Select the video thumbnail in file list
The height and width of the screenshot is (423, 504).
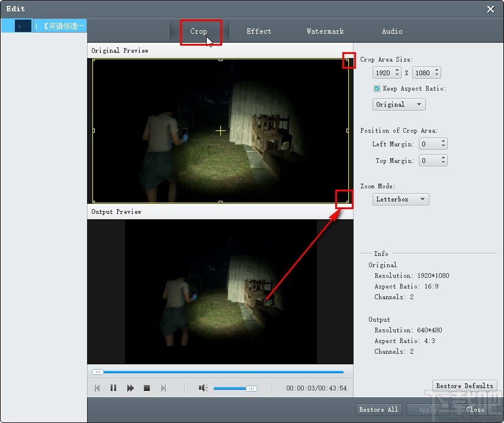23,26
